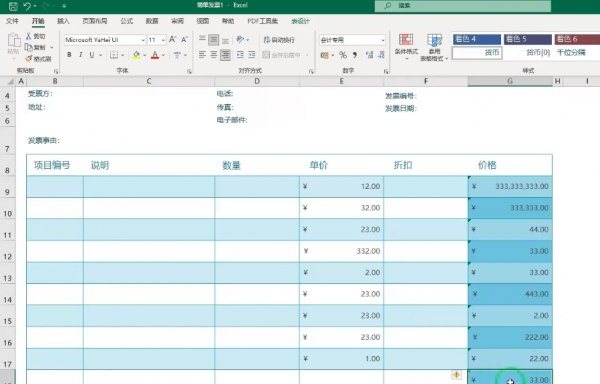The height and width of the screenshot is (384, 600).
Task: Center text horizontally
Action: 214,55
